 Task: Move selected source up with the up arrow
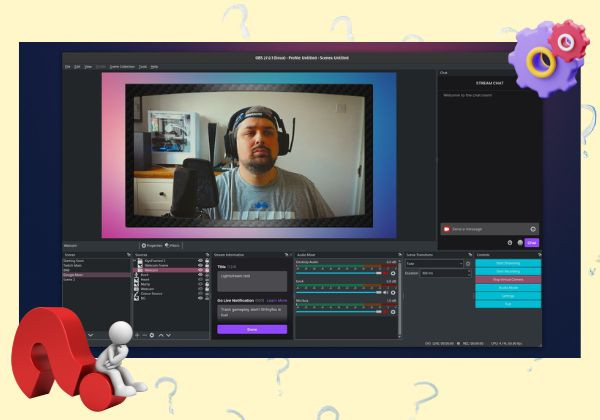click(161, 335)
